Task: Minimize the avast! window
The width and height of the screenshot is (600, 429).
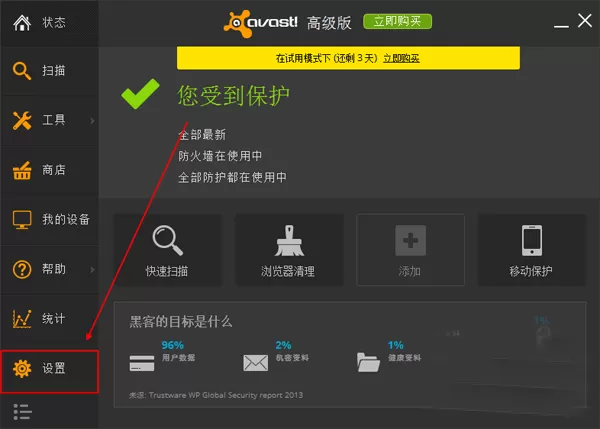Action: coord(561,26)
